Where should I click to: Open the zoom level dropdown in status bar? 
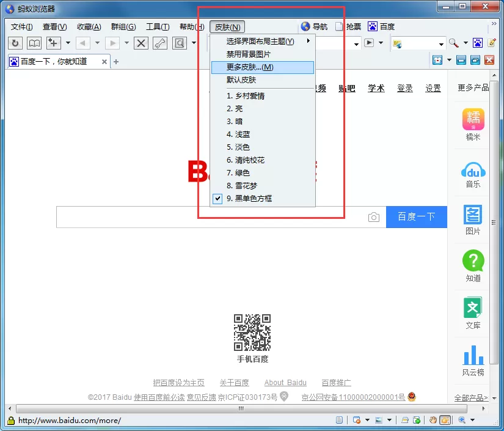(472, 420)
